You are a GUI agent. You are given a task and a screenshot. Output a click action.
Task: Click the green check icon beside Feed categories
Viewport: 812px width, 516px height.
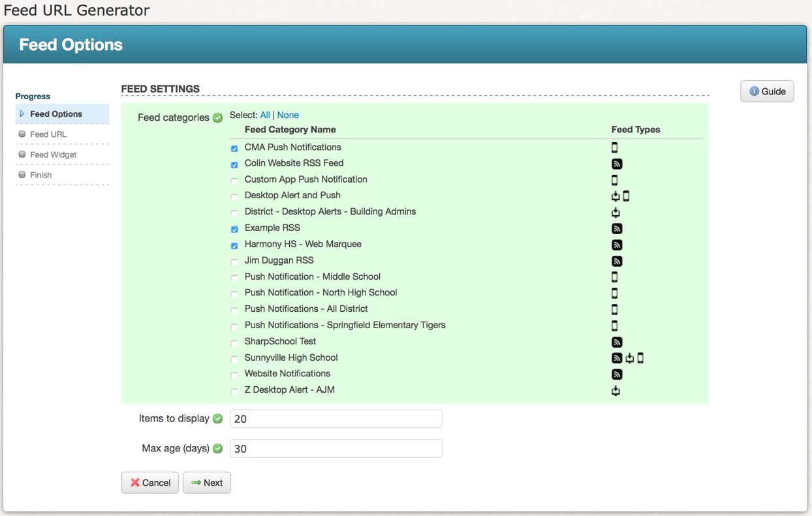[217, 117]
